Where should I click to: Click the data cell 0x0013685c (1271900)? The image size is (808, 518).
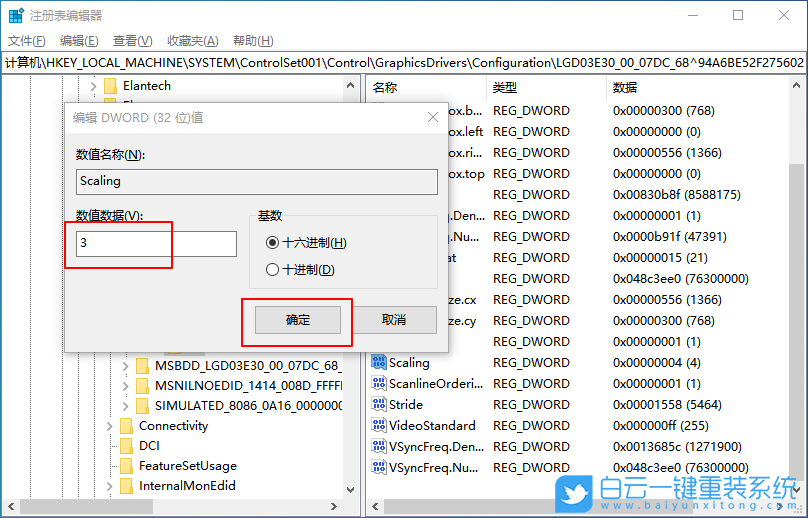[x=677, y=447]
